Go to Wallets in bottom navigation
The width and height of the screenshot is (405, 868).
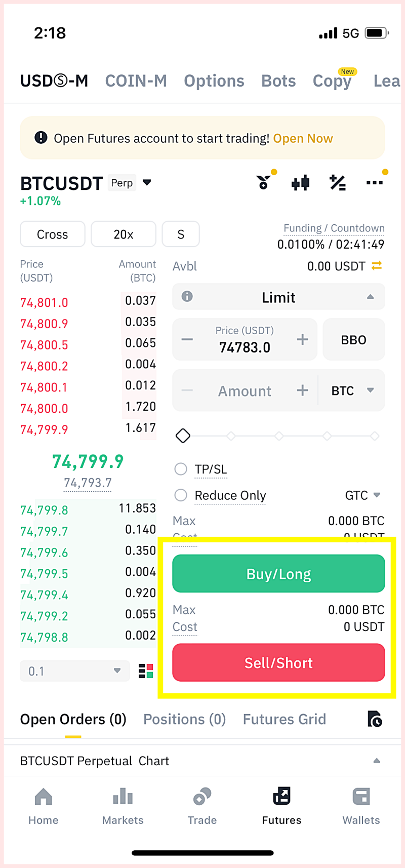tap(361, 806)
